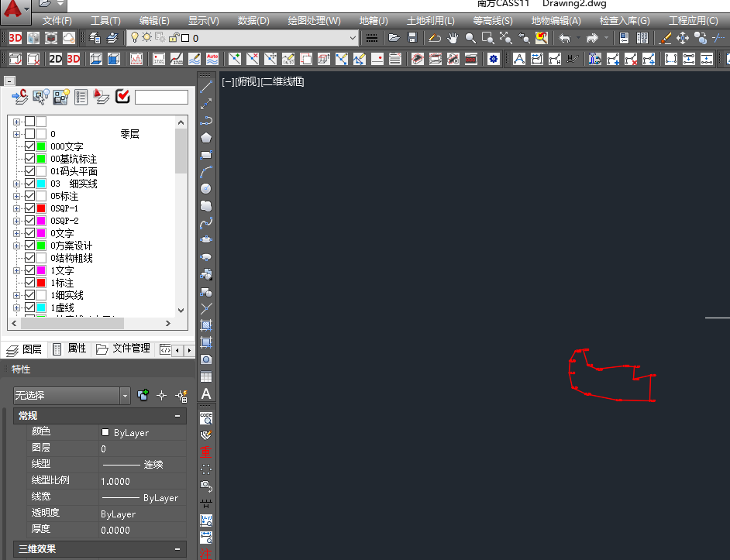The image size is (730, 560).
Task: Click the 二维线框 visual style label
Action: click(283, 82)
